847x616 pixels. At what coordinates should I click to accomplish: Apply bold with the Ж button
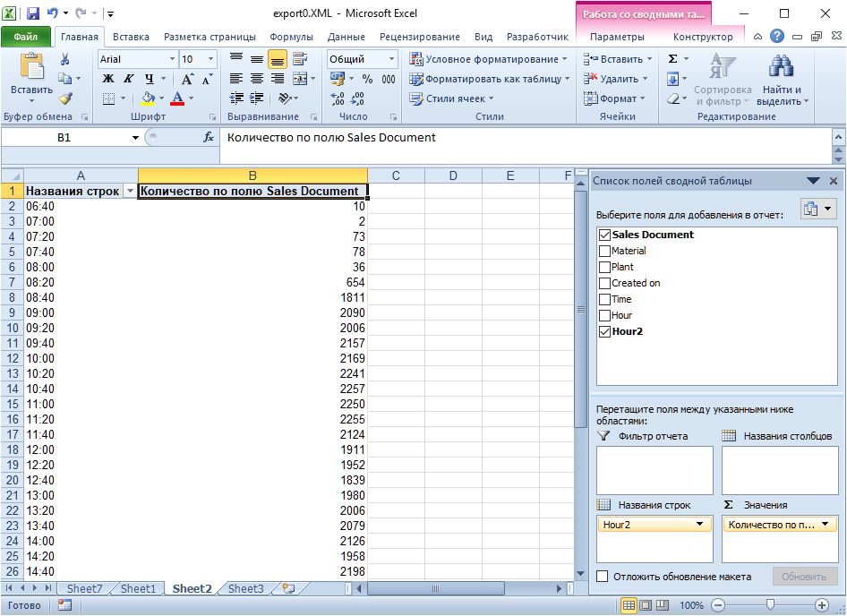[x=108, y=79]
